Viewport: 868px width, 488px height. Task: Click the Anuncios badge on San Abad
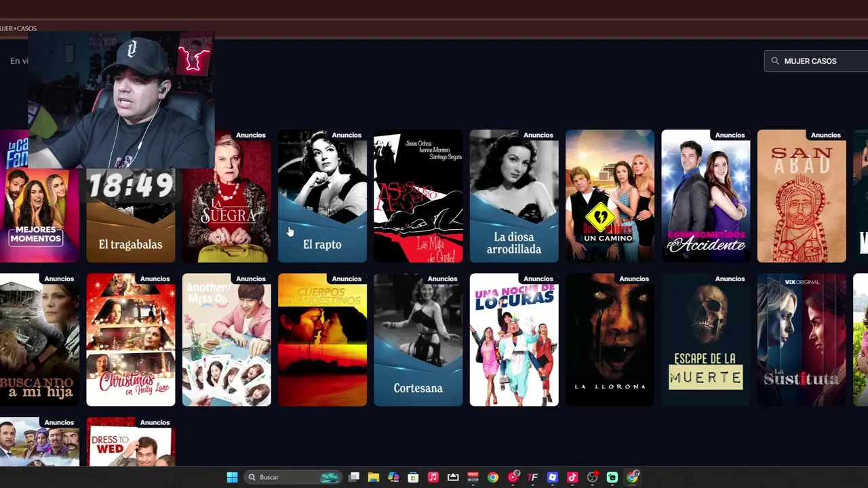(x=826, y=135)
